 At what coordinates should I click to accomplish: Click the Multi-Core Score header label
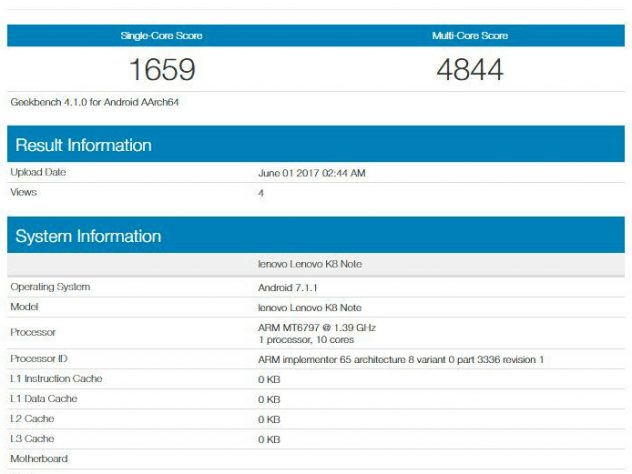click(x=469, y=36)
